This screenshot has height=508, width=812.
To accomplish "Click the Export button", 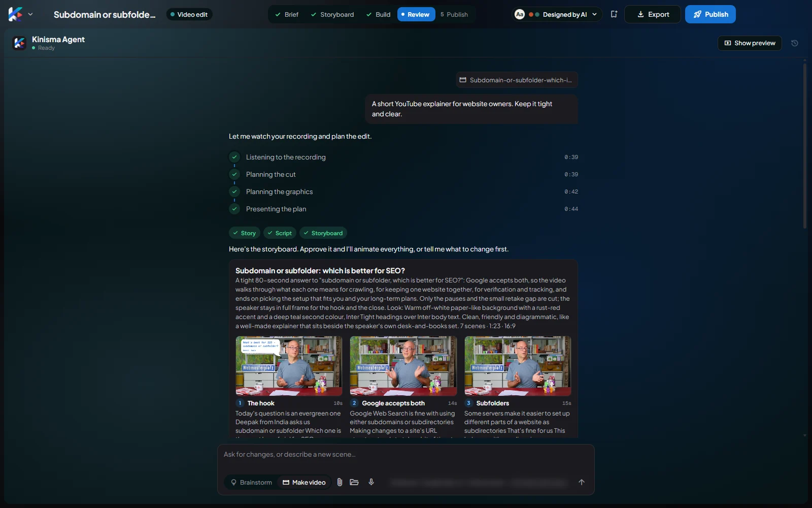I will (x=653, y=14).
